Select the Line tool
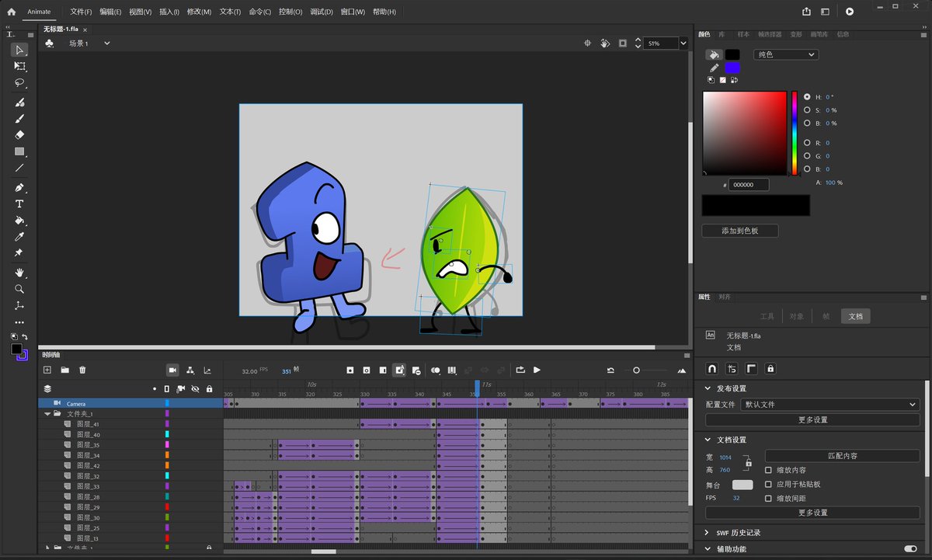 pos(19,168)
